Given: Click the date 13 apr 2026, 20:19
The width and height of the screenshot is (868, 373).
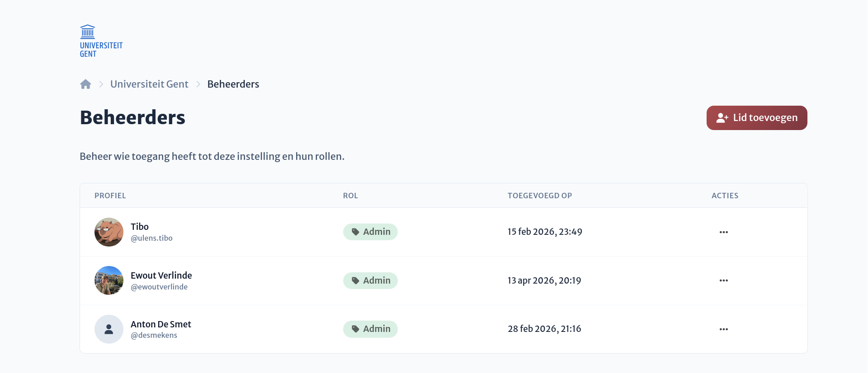Looking at the screenshot, I should pyautogui.click(x=544, y=280).
